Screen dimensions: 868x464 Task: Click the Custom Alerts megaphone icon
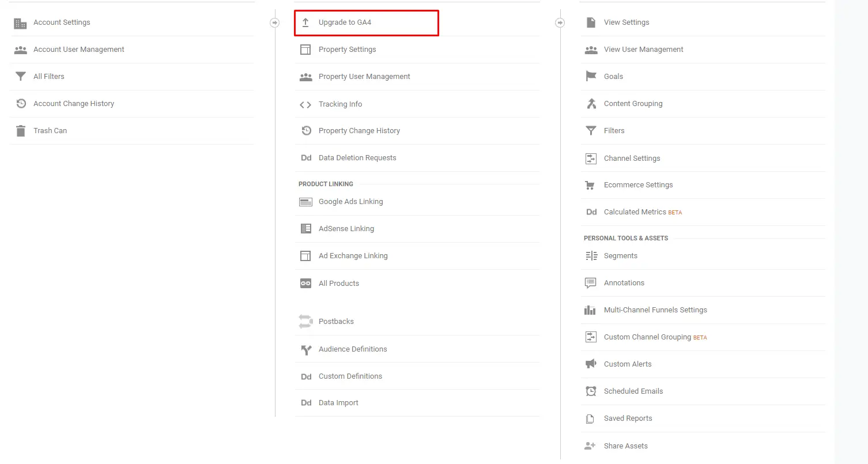(591, 364)
